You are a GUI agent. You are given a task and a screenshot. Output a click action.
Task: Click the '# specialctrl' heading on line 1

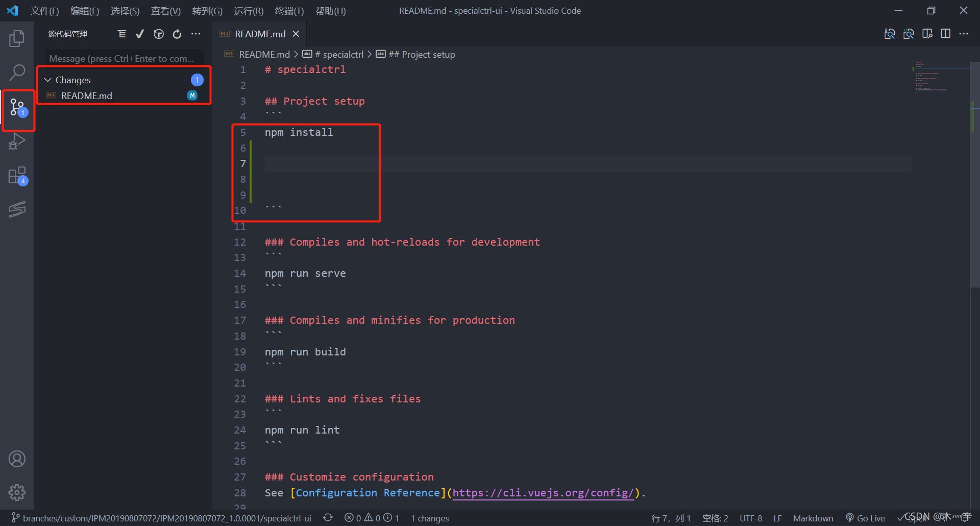coord(305,69)
